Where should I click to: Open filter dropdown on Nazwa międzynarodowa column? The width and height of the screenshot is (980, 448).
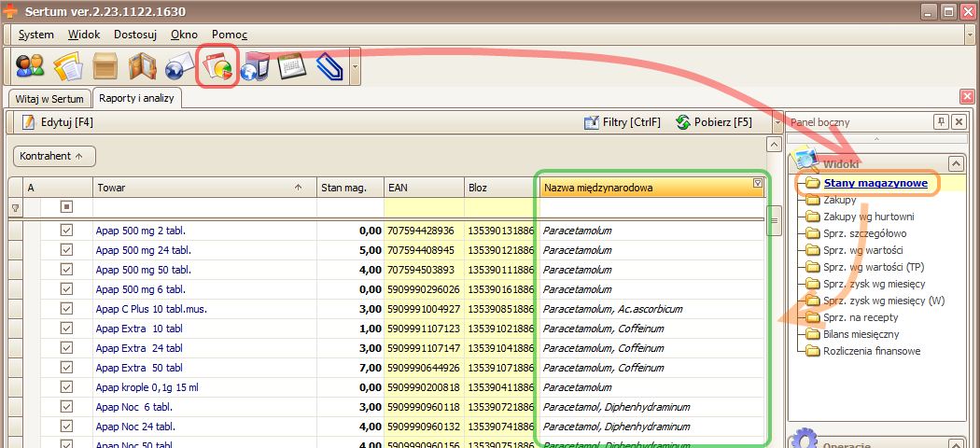tap(757, 185)
